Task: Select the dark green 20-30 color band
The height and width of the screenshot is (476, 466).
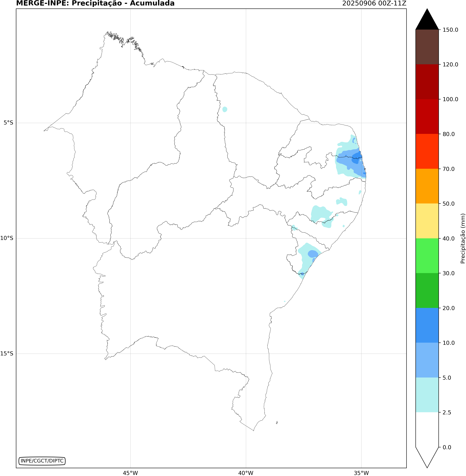Action: coord(427,291)
